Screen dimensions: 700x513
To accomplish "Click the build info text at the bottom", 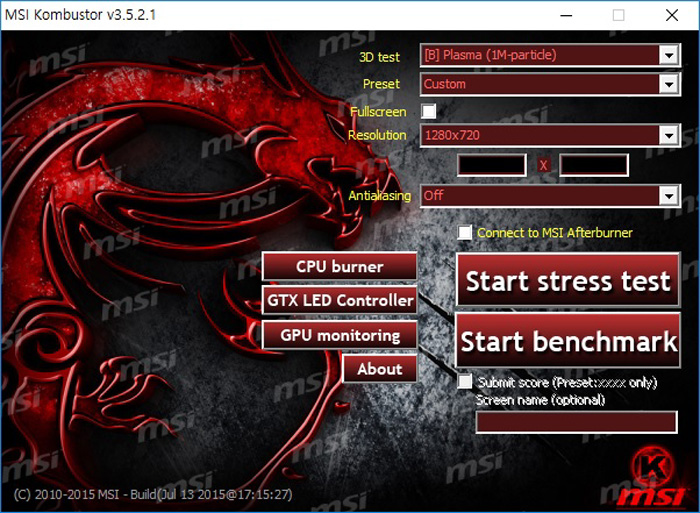I will pos(153,495).
